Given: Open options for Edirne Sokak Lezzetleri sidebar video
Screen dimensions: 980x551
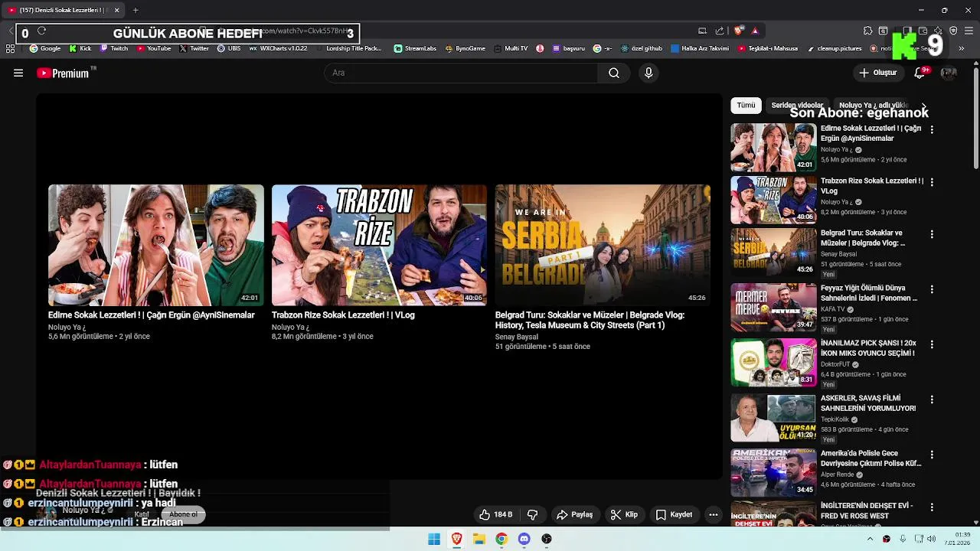Looking at the screenshot, I should click(x=932, y=130).
